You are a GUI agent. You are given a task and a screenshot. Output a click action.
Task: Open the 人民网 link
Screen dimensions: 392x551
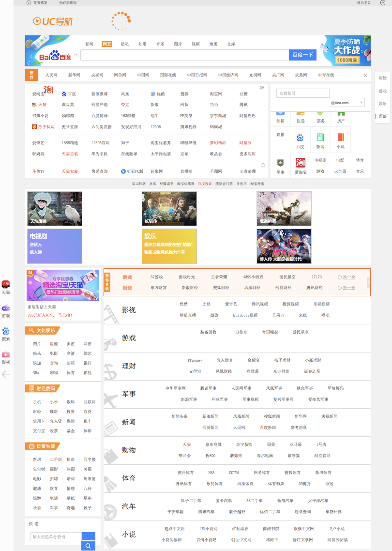click(x=51, y=75)
